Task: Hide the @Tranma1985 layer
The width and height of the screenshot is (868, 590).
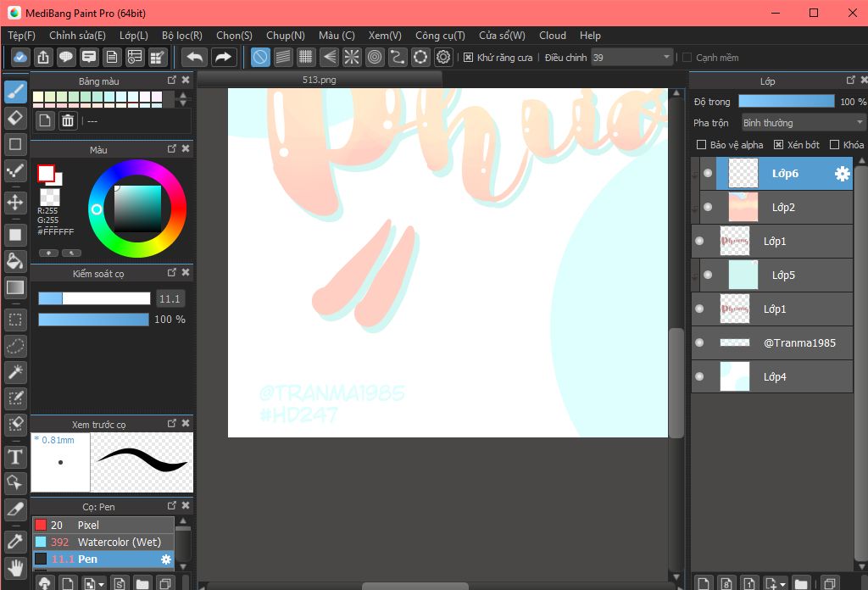Action: click(699, 342)
